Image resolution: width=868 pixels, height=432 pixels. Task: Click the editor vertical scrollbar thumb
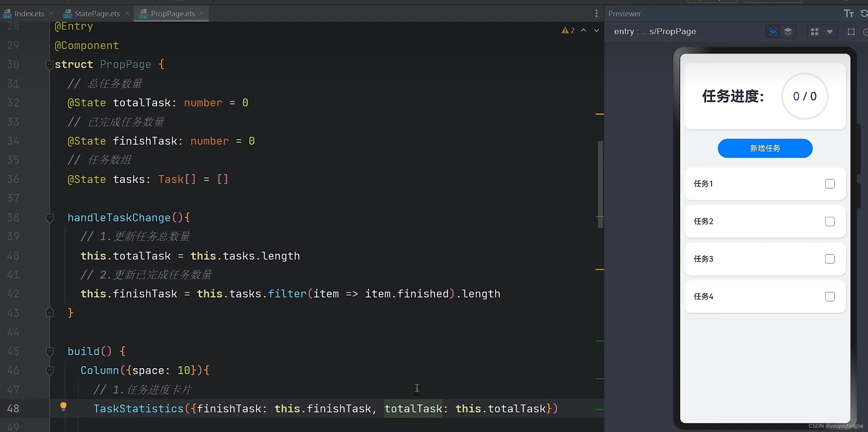click(x=600, y=184)
